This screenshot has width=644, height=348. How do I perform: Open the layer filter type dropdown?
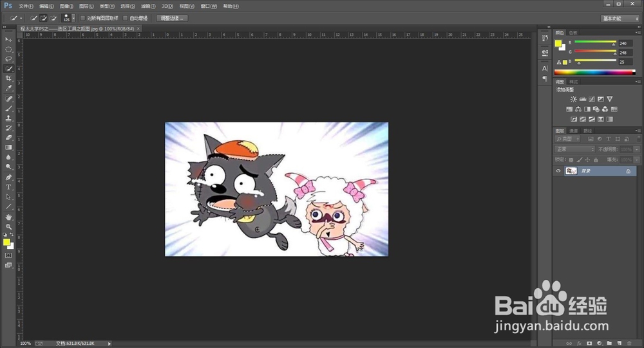(x=567, y=139)
